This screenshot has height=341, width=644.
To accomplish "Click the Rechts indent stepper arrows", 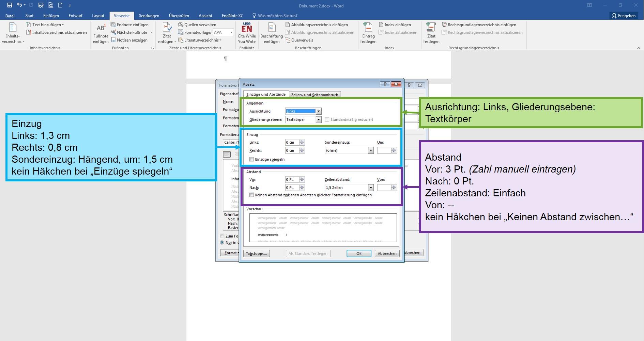I will tap(302, 150).
